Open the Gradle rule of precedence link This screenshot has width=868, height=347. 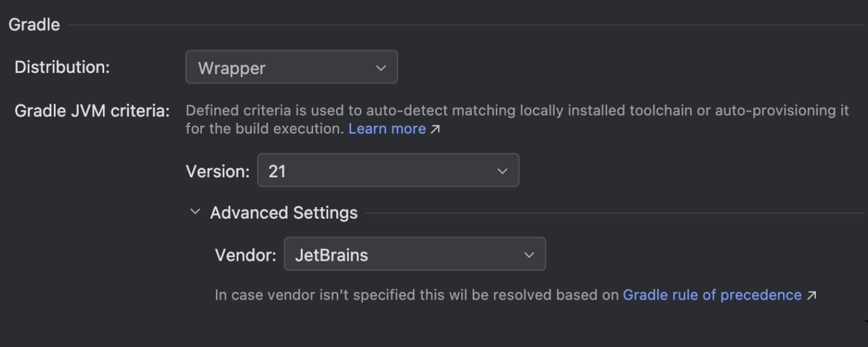(x=713, y=295)
